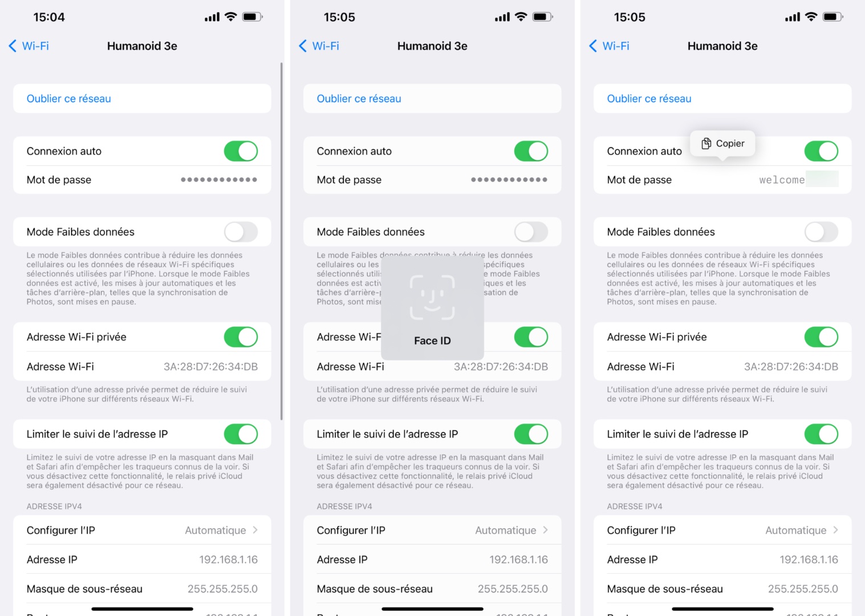
Task: Tap the Wi-Fi back chevron in left screen
Action: coord(13,46)
